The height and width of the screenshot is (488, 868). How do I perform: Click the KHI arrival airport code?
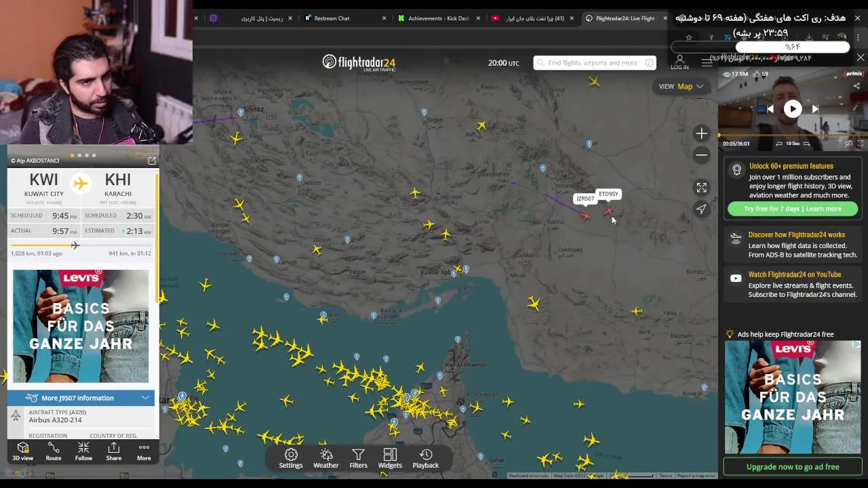coord(118,180)
